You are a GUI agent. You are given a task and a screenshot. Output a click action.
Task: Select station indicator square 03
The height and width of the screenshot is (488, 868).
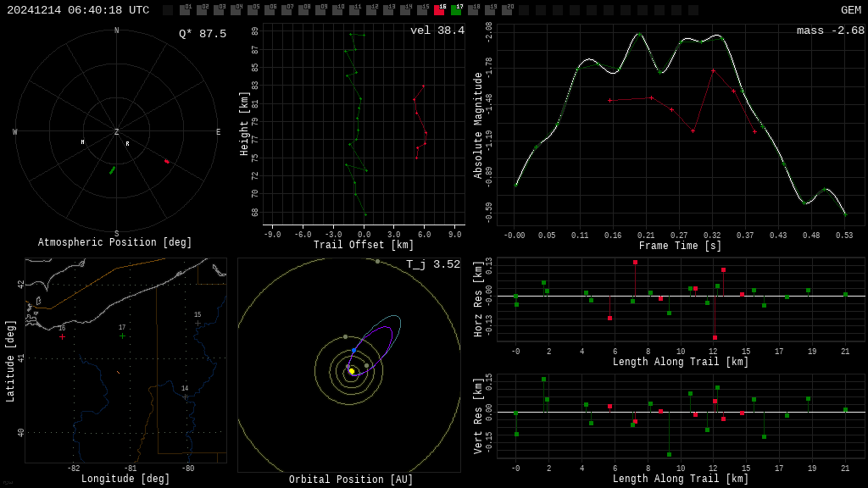(x=219, y=10)
